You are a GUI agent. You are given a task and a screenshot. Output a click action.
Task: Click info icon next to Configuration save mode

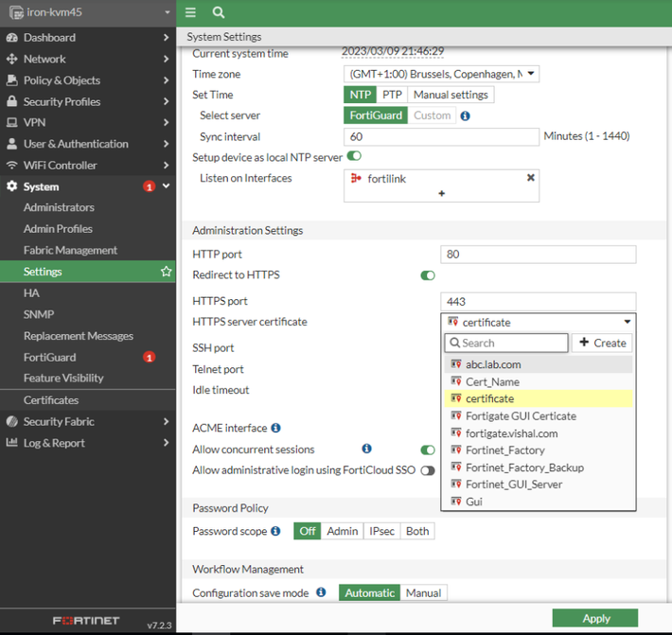pos(321,592)
